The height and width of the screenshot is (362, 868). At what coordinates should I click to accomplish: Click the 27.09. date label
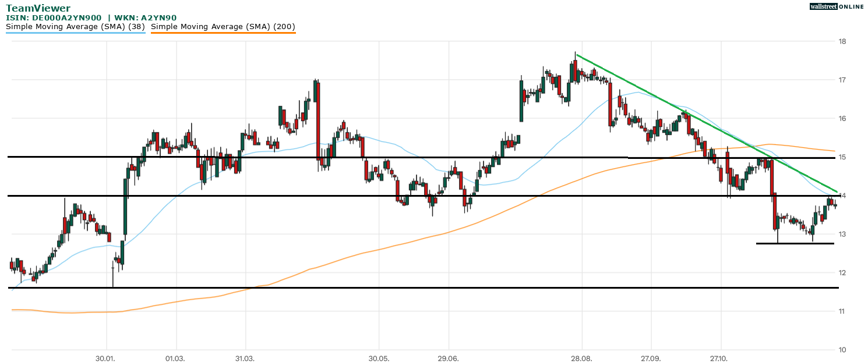tap(651, 358)
